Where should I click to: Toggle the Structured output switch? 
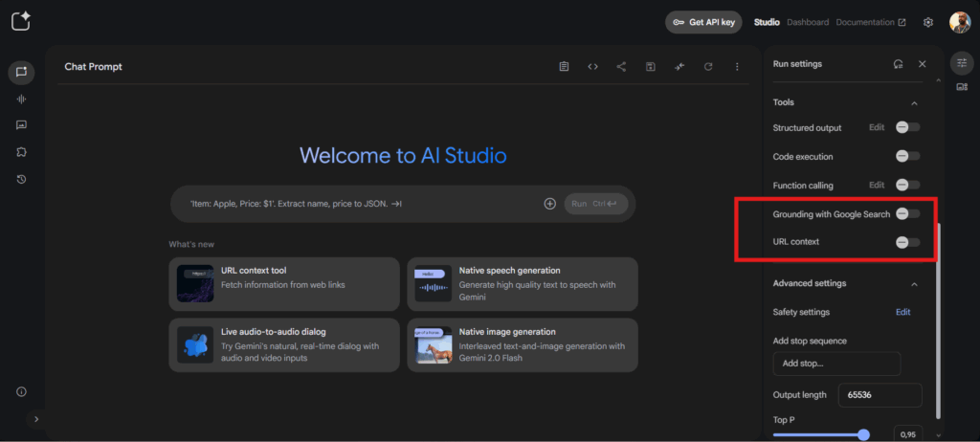[x=907, y=127]
